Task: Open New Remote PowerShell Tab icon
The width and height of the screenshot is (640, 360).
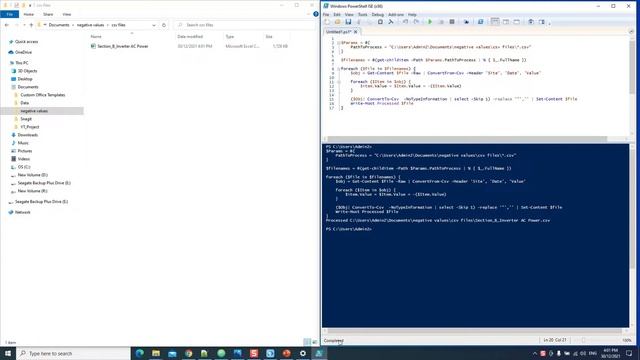Action: tap(466, 22)
